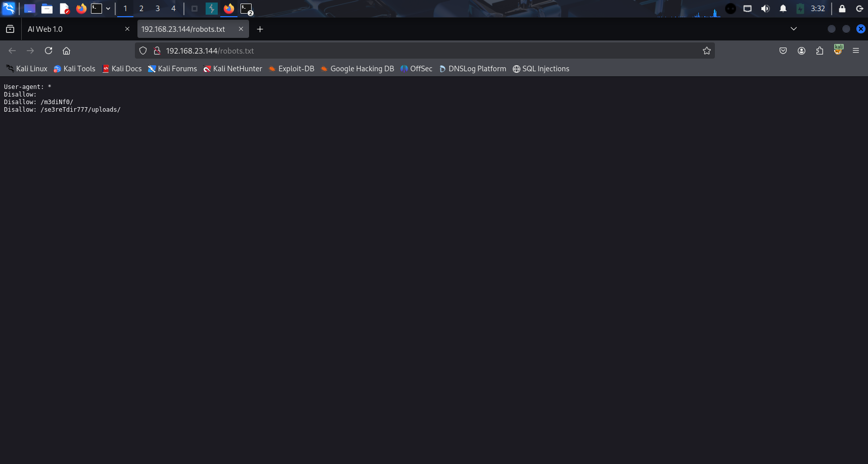This screenshot has height=464, width=868.
Task: Open the SQL Injections bookmark
Action: 541,69
